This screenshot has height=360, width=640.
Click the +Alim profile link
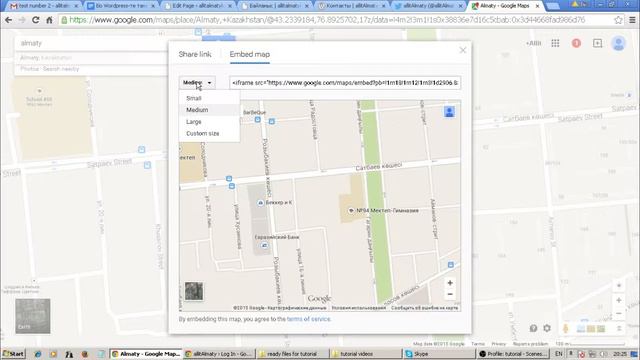pos(533,43)
